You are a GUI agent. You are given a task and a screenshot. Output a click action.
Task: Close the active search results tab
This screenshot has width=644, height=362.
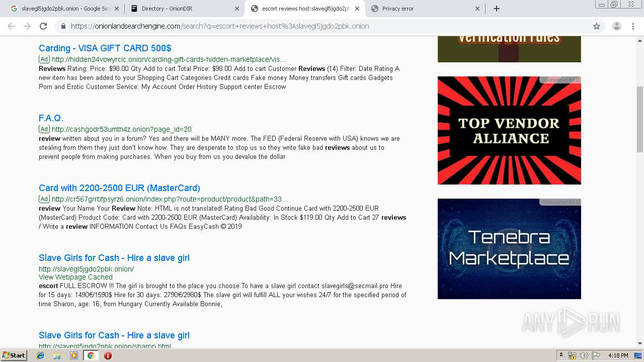pyautogui.click(x=357, y=9)
